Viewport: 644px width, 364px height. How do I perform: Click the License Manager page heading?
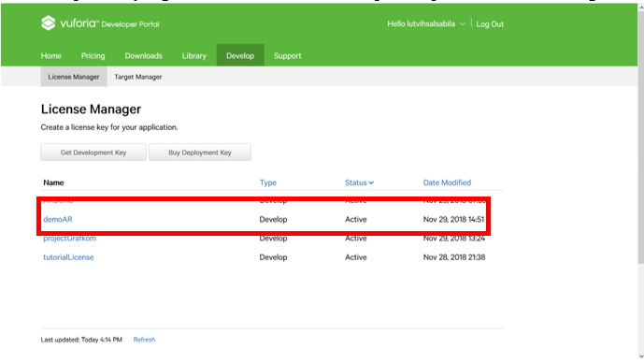tap(91, 109)
